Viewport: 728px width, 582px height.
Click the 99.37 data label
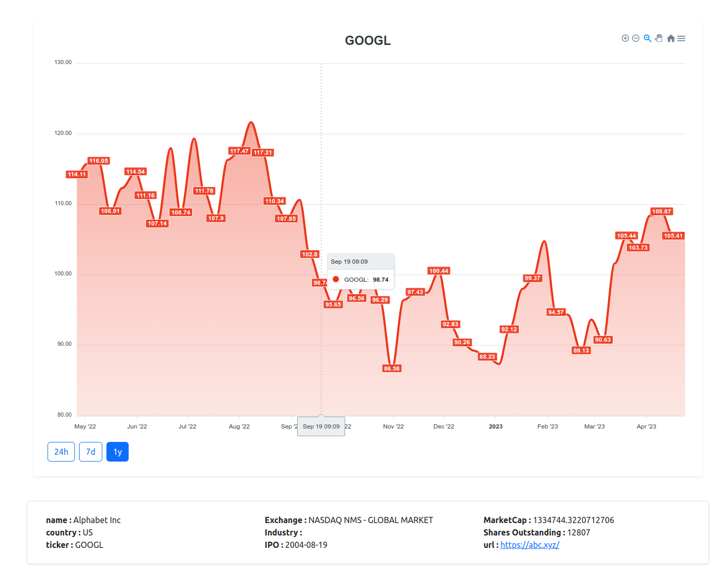pos(532,278)
